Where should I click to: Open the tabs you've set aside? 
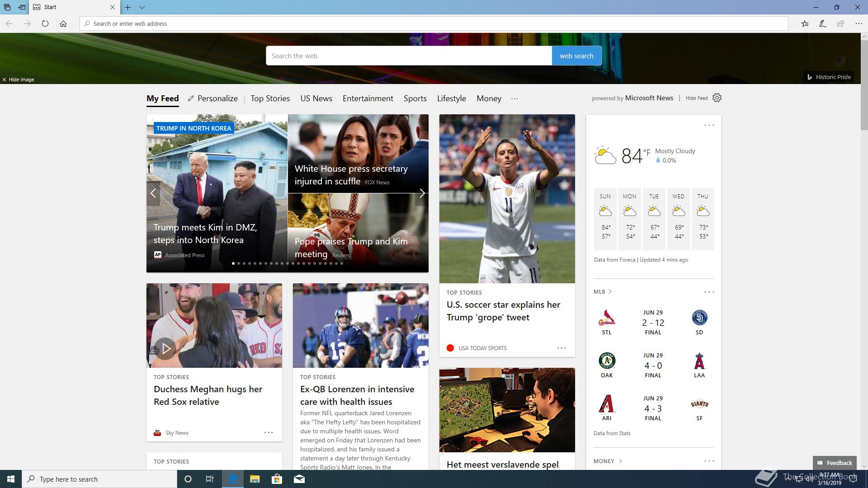(x=7, y=7)
